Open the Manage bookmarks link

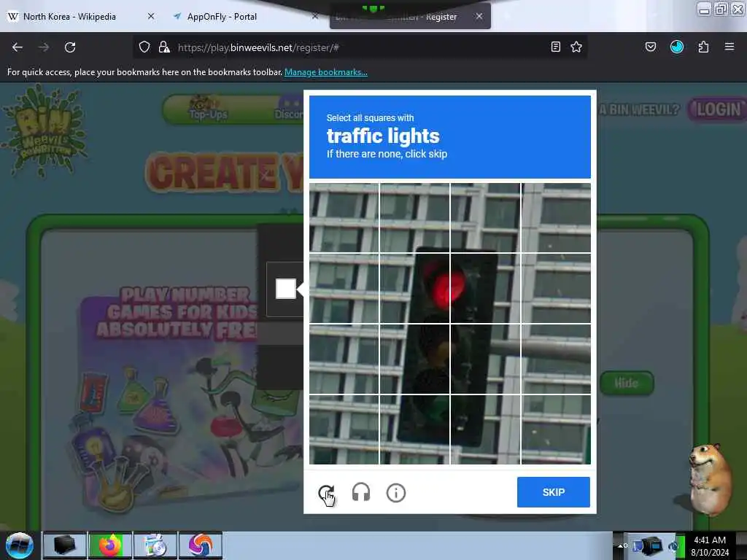point(326,72)
